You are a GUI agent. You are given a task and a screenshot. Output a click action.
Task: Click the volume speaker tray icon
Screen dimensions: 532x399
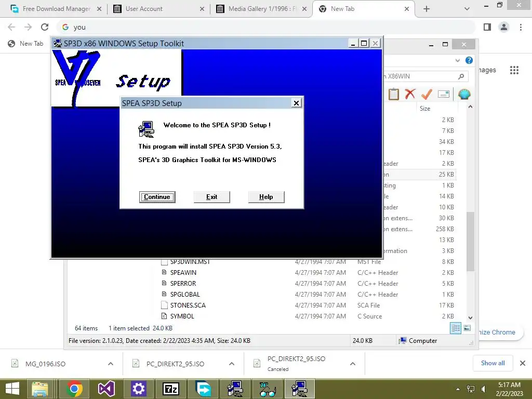pos(484,389)
